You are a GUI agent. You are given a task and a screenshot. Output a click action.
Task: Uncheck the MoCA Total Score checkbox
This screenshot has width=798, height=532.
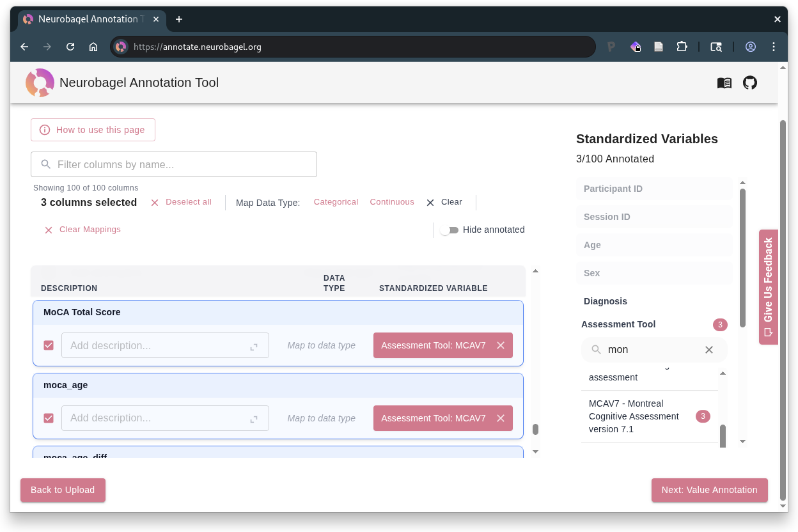(x=49, y=345)
